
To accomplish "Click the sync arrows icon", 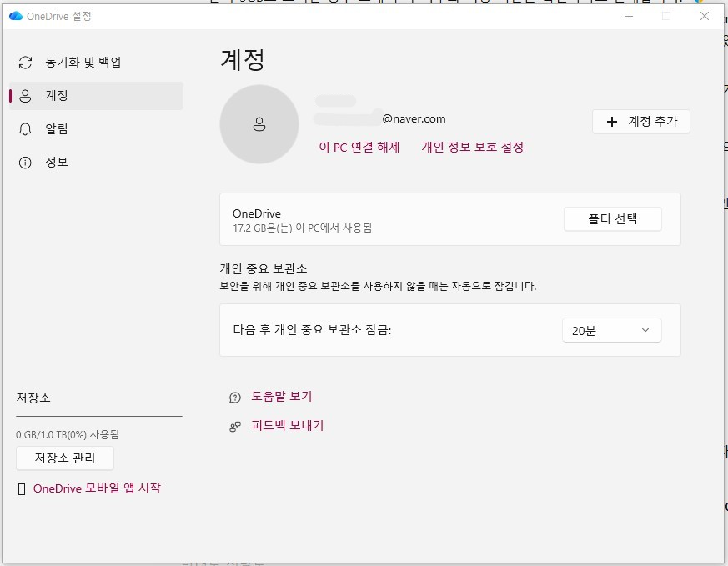I will pos(25,63).
